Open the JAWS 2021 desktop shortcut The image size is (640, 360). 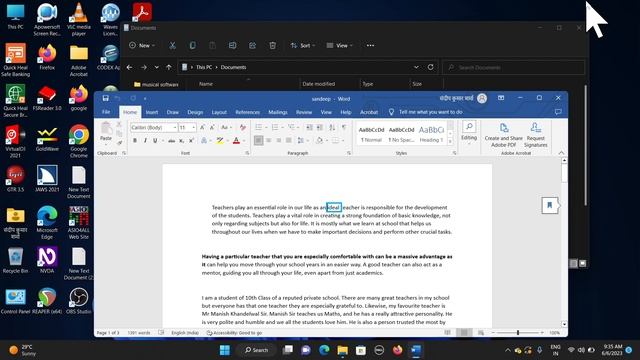click(x=47, y=179)
